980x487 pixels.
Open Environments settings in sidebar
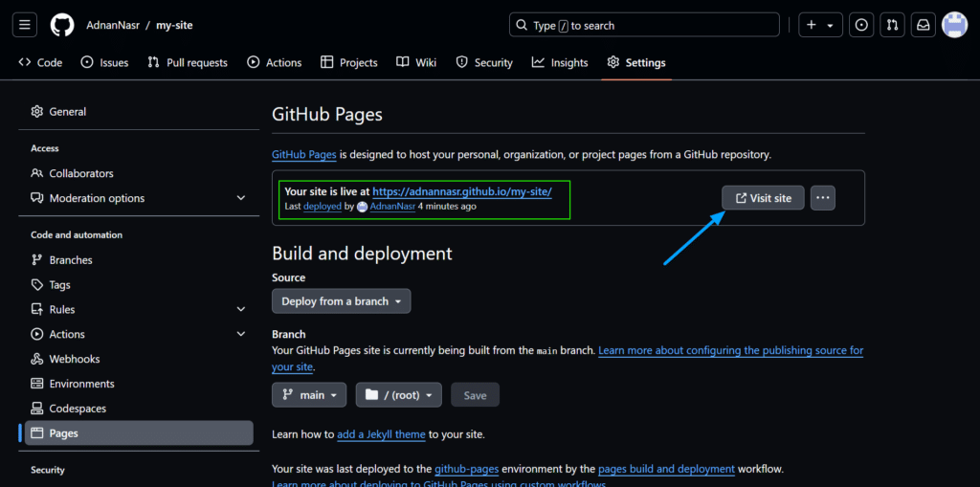(x=139, y=384)
